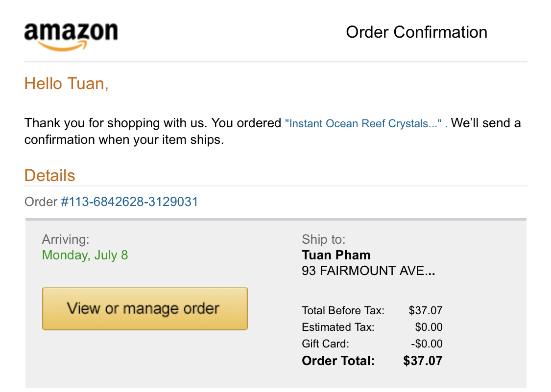Click the -$0.00 gift card amount
This screenshot has width=551, height=392.
pos(426,344)
